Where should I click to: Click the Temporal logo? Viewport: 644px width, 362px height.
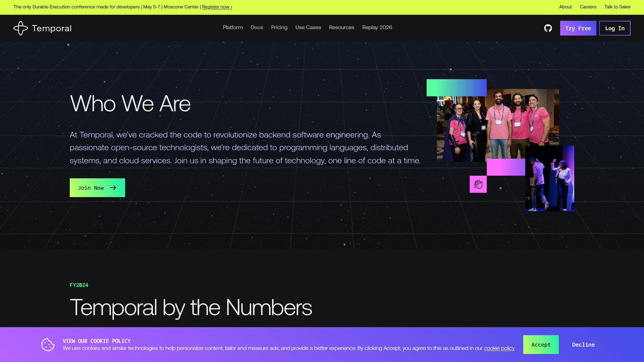[43, 28]
